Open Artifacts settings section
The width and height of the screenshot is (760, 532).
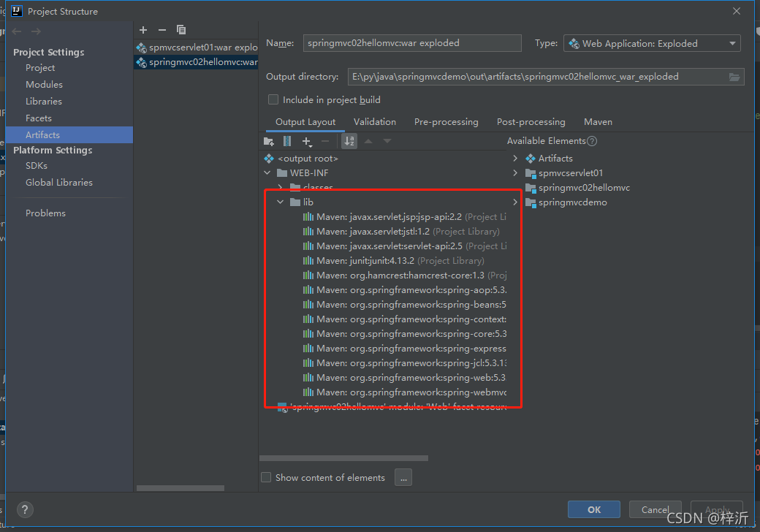click(69, 134)
